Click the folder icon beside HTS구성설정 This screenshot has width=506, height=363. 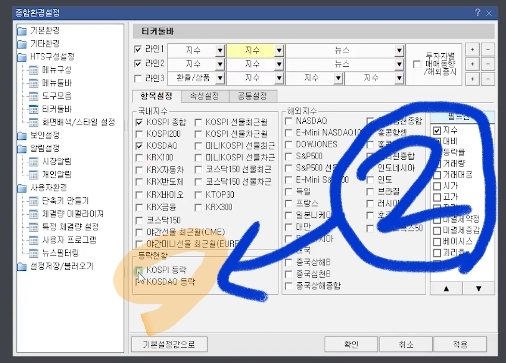(x=22, y=57)
